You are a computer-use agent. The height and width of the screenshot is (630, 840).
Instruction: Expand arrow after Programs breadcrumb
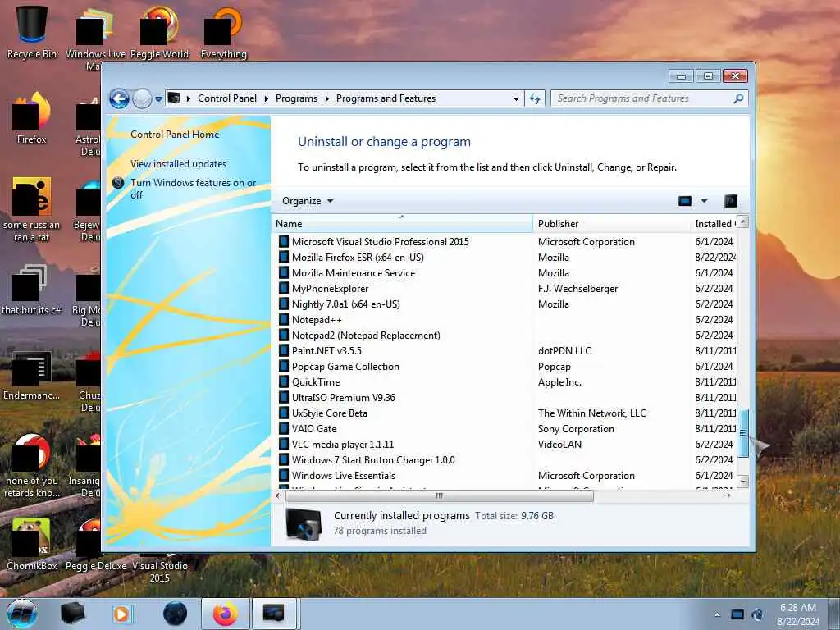pos(326,99)
